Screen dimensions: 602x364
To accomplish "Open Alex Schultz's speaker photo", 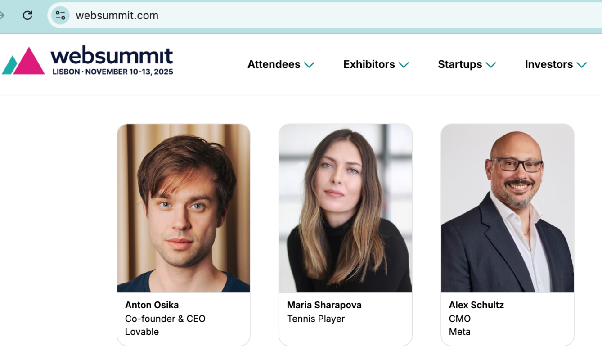I will click(x=507, y=208).
